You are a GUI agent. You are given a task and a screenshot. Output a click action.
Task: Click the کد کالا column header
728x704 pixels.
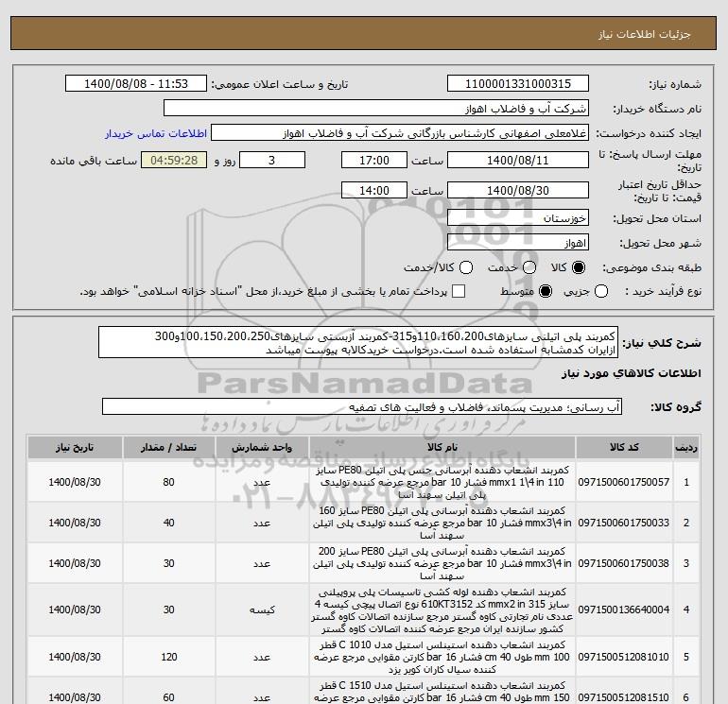[624, 447]
